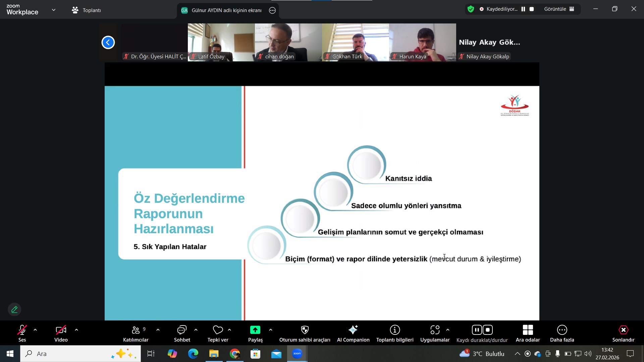Unmute the microphone with Ses button
644x362 pixels.
22,330
